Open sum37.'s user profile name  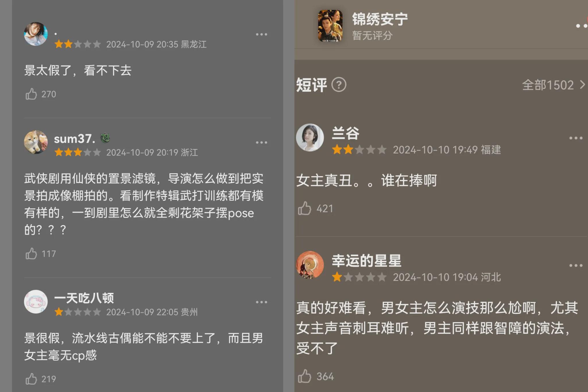point(74,139)
